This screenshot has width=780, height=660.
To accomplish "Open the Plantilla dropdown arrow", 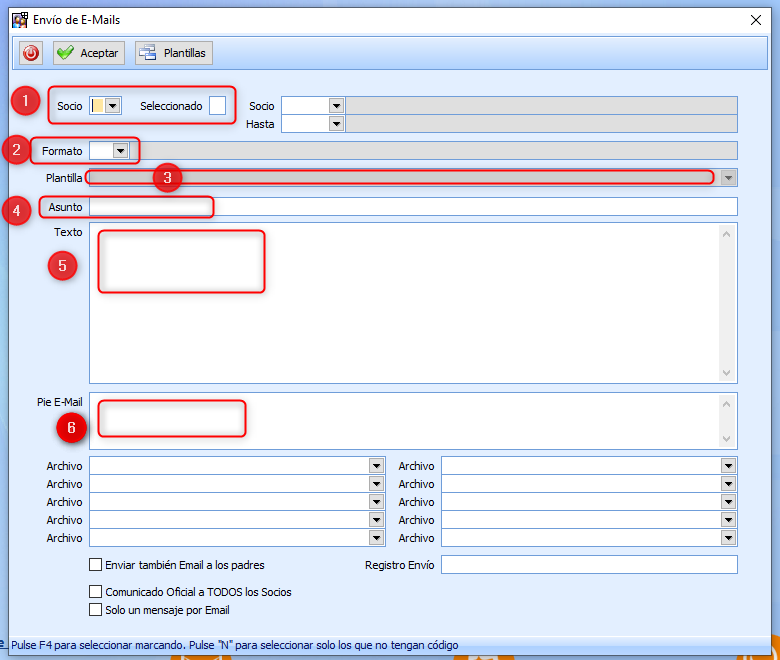I will click(x=728, y=177).
